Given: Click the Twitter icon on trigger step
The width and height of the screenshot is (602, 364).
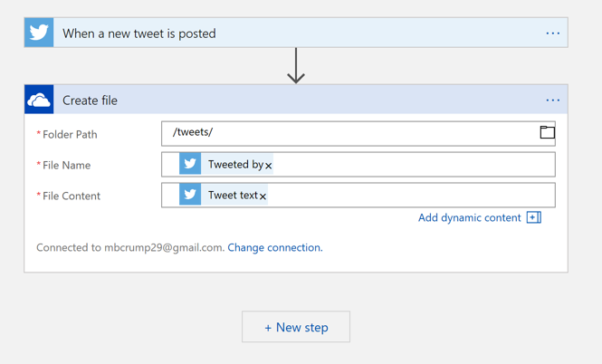Looking at the screenshot, I should [39, 34].
